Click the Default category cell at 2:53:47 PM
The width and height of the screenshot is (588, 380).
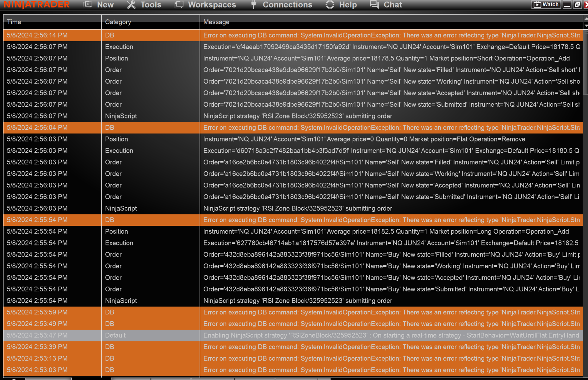point(151,335)
